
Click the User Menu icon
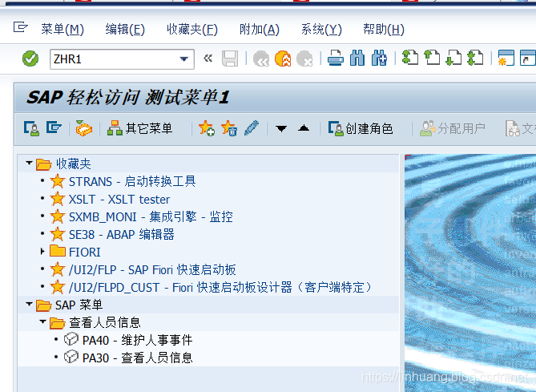[31, 128]
